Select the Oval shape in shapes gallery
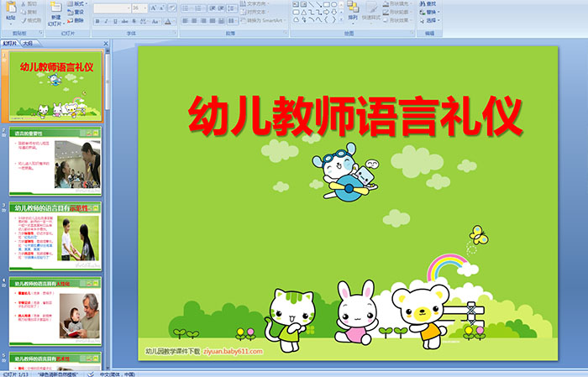The image size is (588, 377). point(333,4)
